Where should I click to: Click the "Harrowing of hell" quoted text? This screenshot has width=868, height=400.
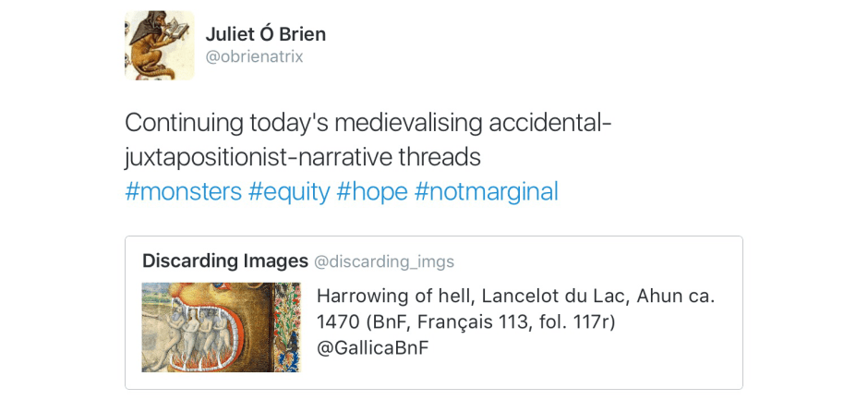378,297
